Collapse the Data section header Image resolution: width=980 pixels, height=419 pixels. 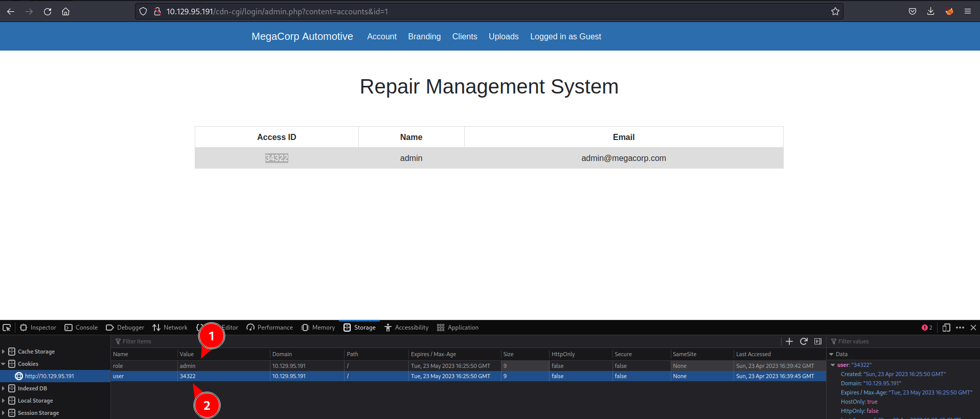click(831, 354)
